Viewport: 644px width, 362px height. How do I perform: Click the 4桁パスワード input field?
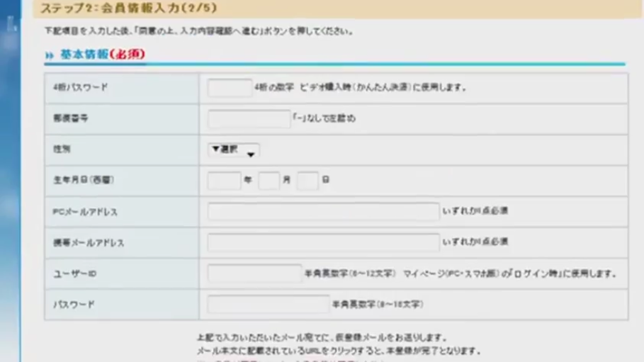pyautogui.click(x=230, y=88)
